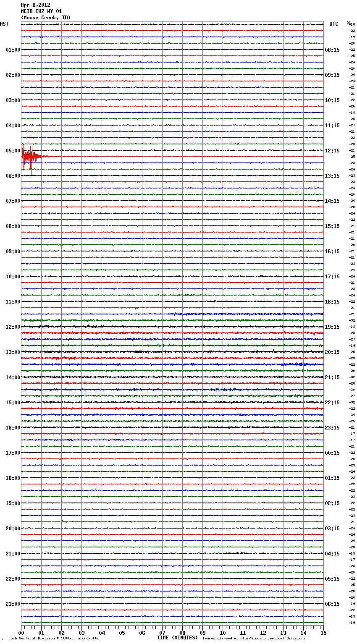Click the '08:15' UTC time label
The height and width of the screenshot is (644, 357).
[x=332, y=50]
